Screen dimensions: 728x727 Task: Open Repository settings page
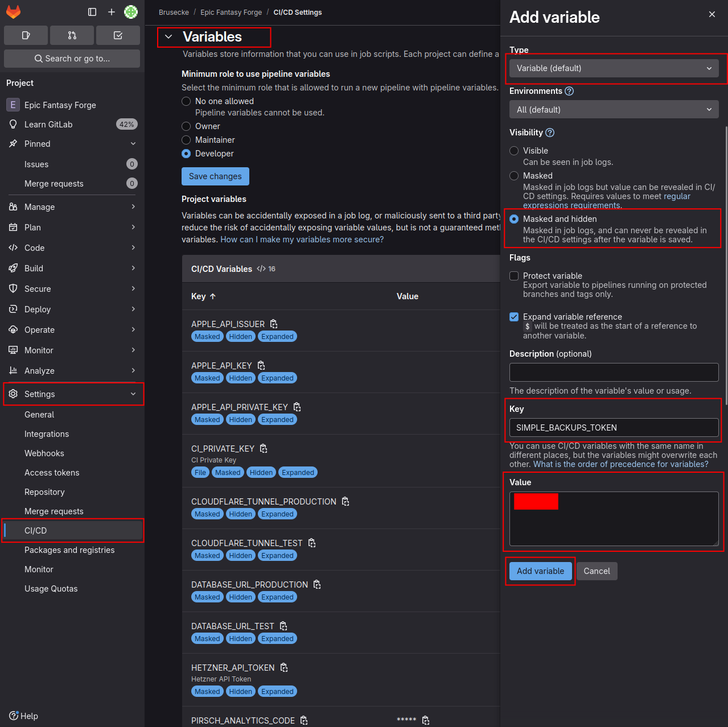pos(72,492)
